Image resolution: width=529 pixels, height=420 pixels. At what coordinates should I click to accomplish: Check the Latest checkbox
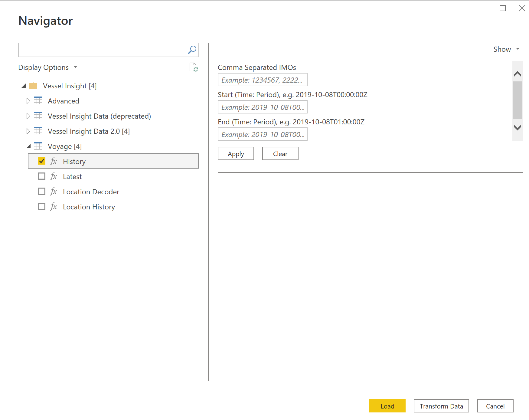pyautogui.click(x=42, y=176)
